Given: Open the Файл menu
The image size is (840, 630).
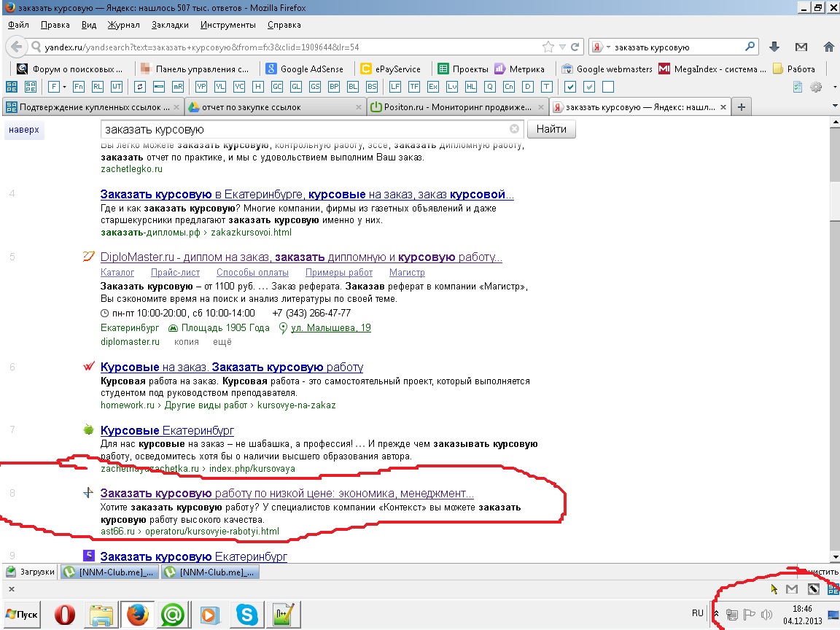Looking at the screenshot, I should point(19,25).
